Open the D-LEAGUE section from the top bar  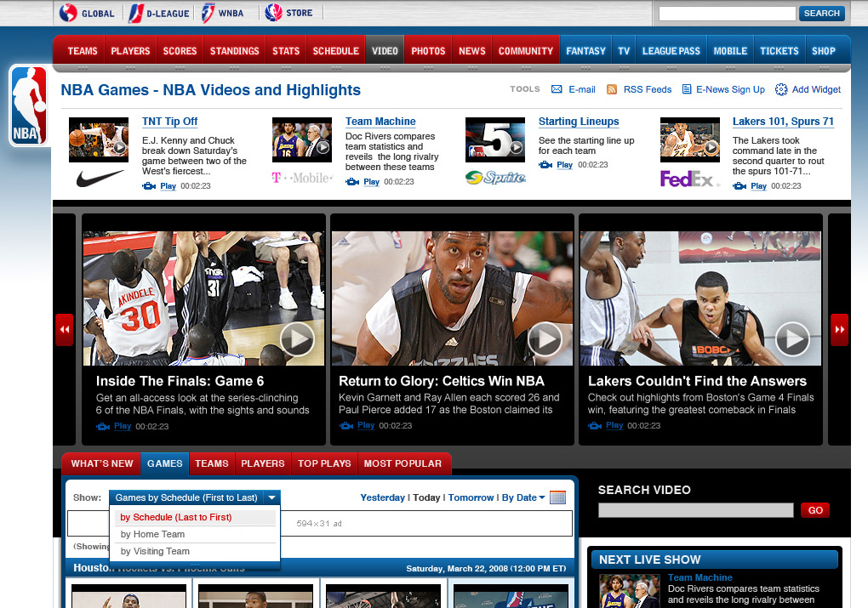coord(158,13)
